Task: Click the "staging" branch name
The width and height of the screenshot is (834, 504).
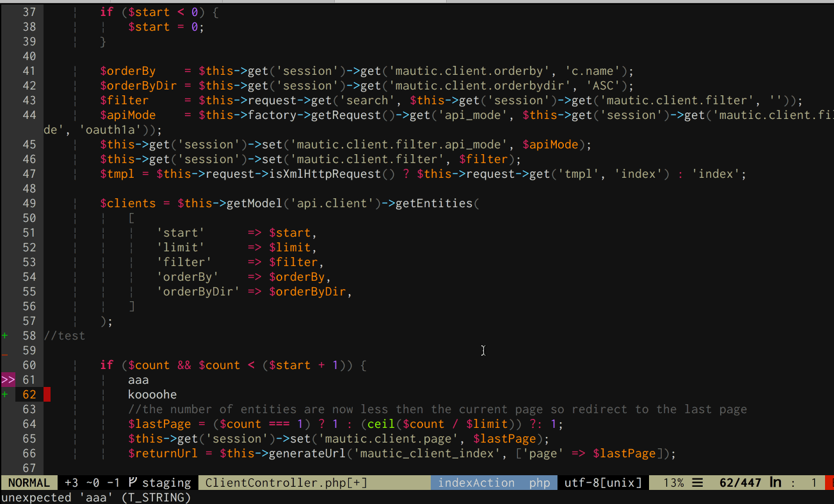Action: click(166, 482)
